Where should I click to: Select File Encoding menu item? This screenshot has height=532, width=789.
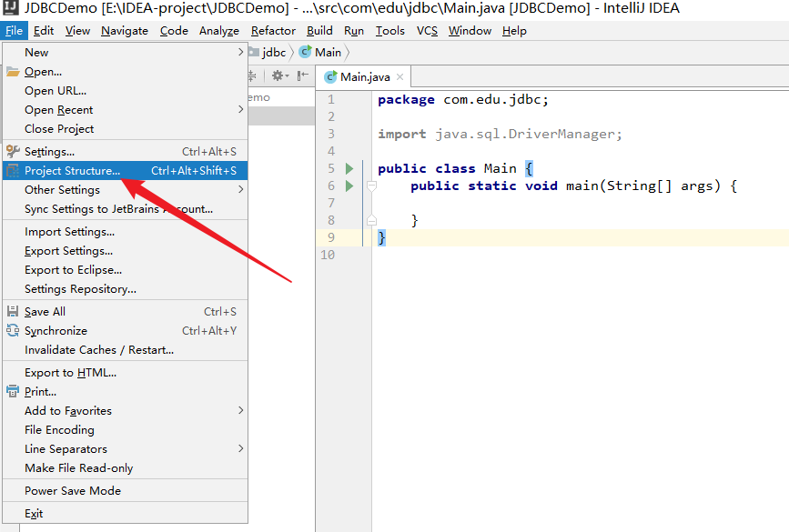pos(126,429)
